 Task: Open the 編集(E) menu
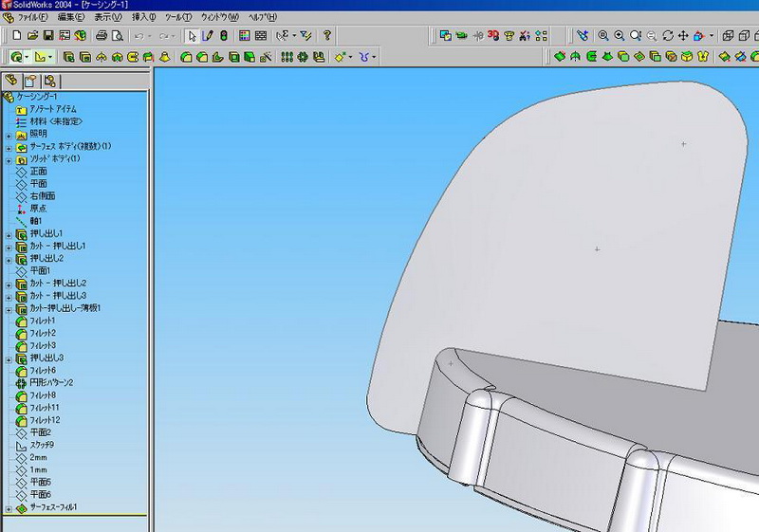pyautogui.click(x=70, y=17)
